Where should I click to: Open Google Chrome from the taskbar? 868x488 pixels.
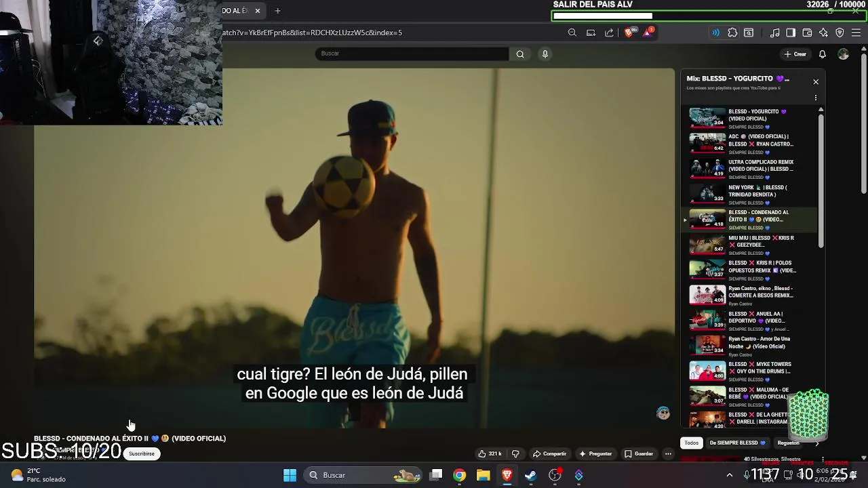point(460,475)
